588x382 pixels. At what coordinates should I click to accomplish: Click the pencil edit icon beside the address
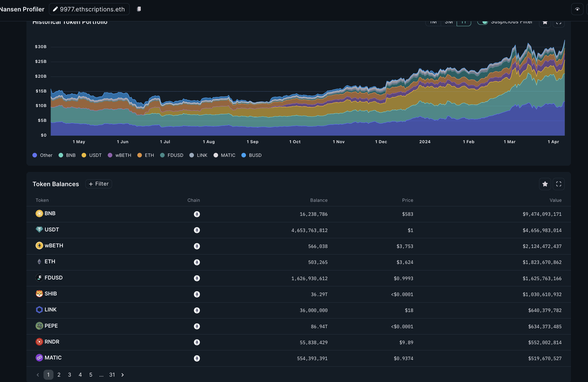[x=55, y=9]
